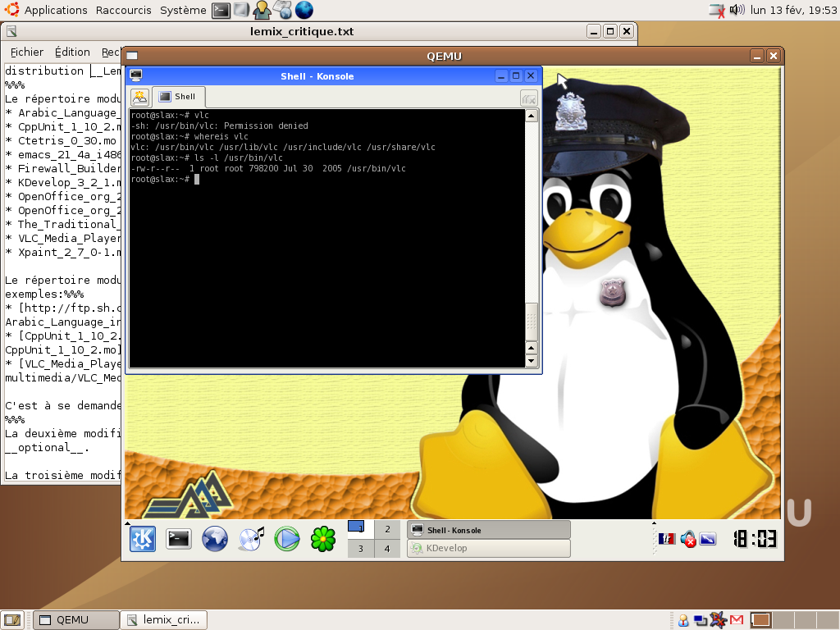Viewport: 840px width, 630px height.
Task: Select lemix_cri... in the bottom taskbar
Action: click(163, 620)
